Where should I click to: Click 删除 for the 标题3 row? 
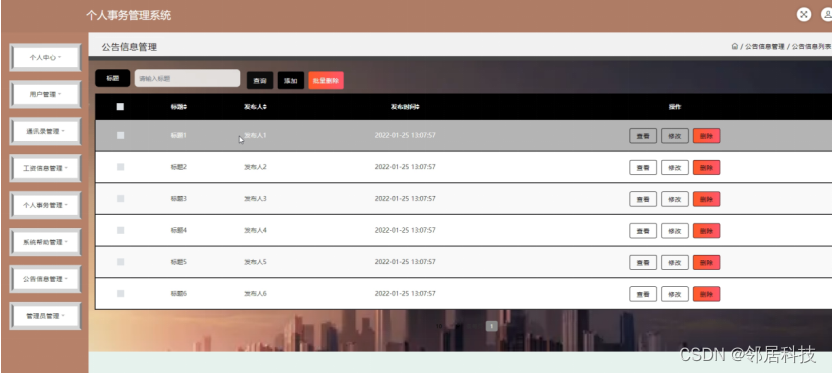706,199
